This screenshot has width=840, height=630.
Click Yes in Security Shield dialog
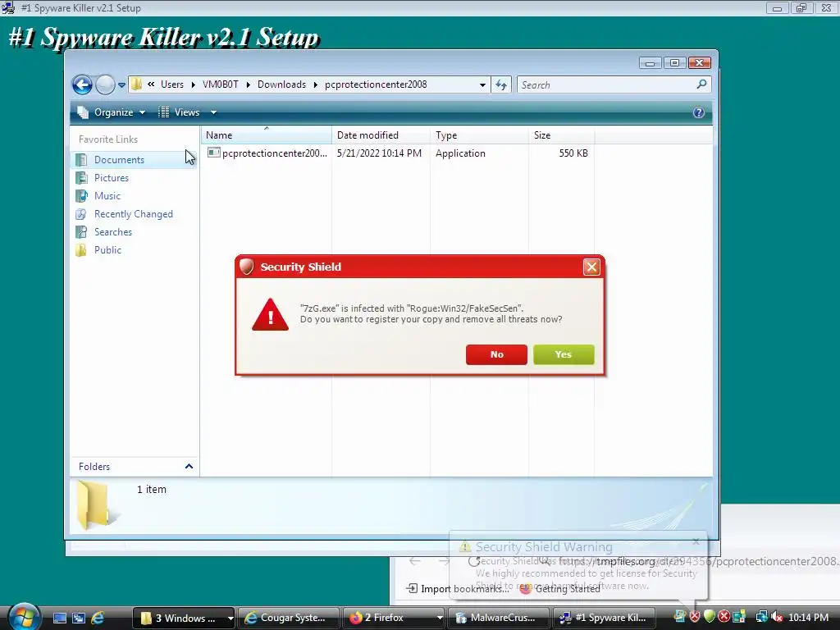pyautogui.click(x=564, y=354)
